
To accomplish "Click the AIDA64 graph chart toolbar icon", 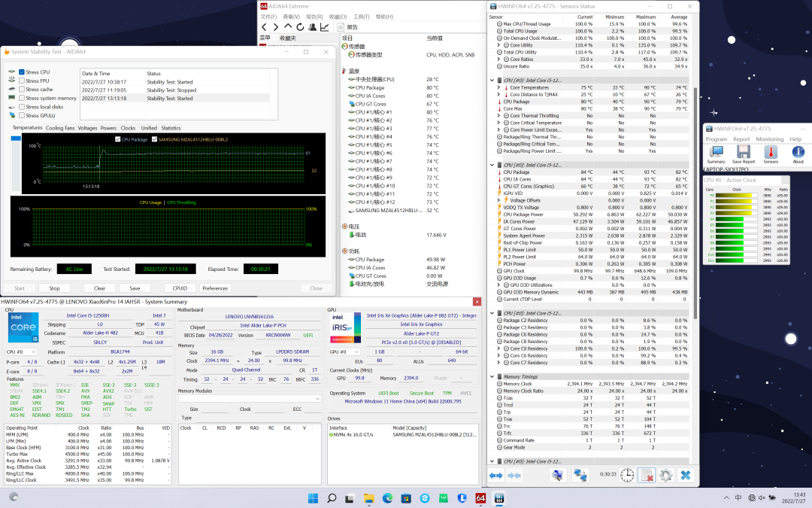I will point(325,27).
